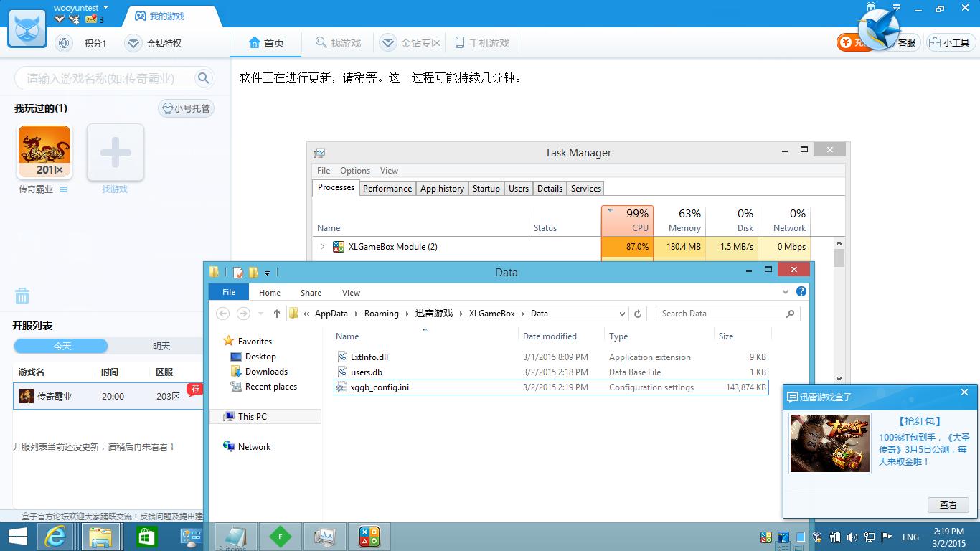Click the Search Data input field

tap(727, 314)
